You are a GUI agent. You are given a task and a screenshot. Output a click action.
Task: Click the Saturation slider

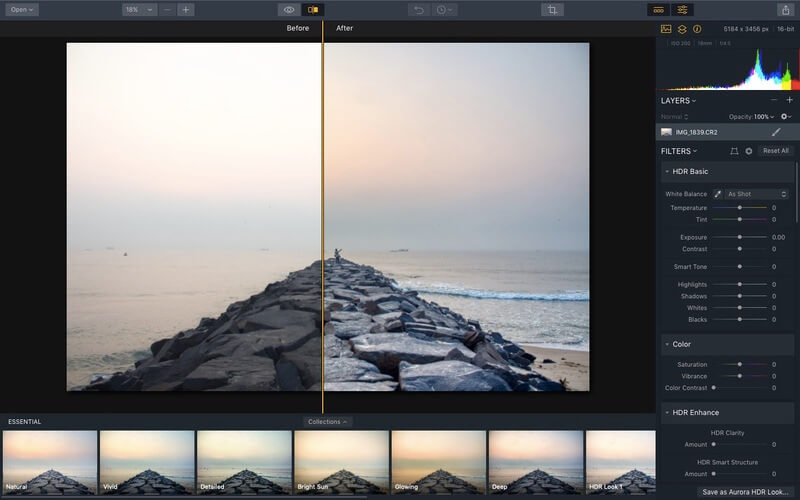(739, 364)
